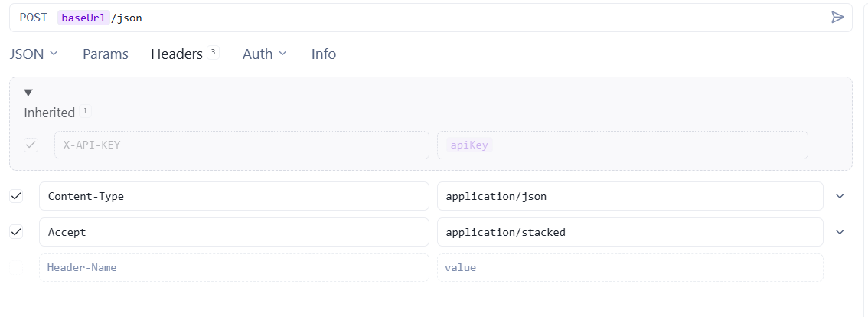Uncheck the Content-Type header checkbox
This screenshot has width=868, height=317.
16,196
